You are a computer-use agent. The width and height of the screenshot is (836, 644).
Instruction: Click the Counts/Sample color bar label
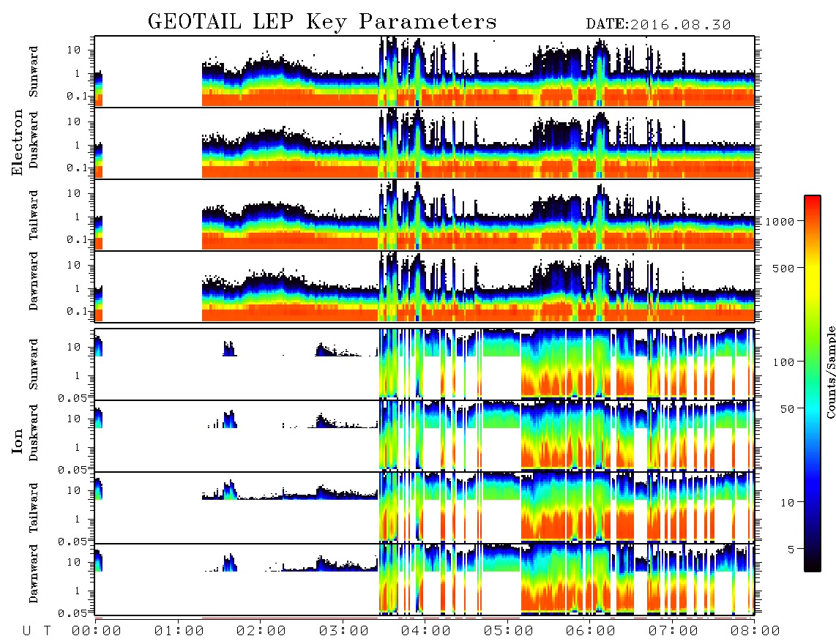[830, 372]
